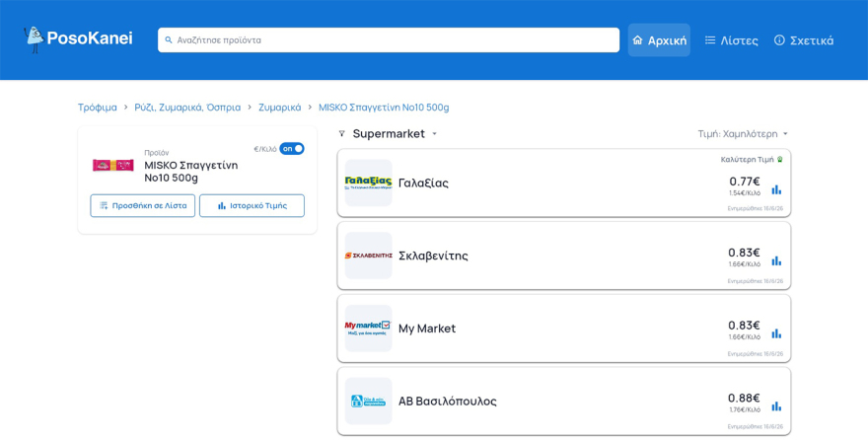Go to the Αρχική home tab

click(659, 39)
